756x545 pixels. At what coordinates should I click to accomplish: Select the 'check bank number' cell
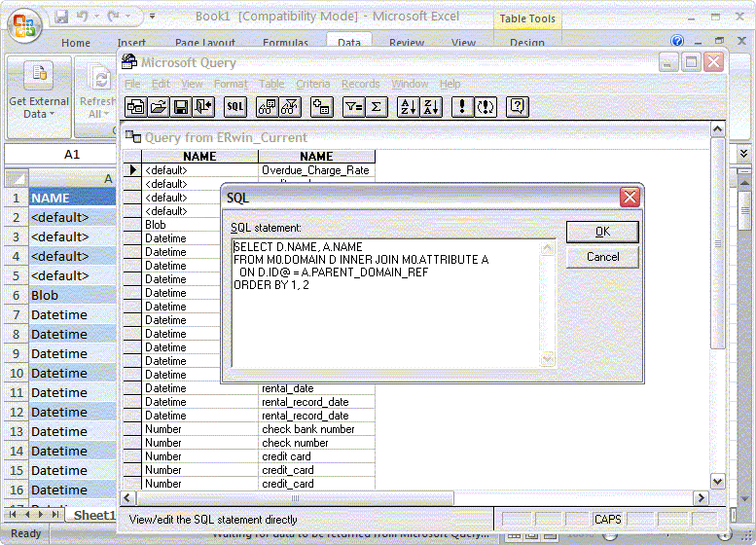point(316,429)
